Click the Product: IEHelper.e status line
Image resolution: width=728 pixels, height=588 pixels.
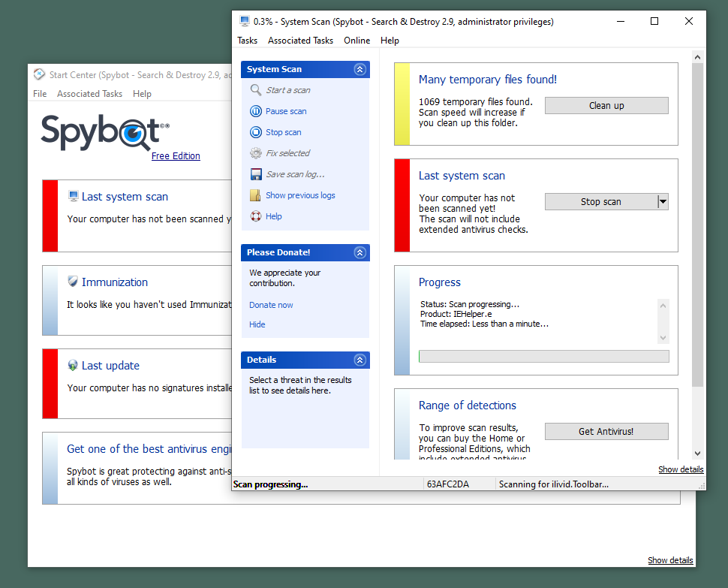coord(456,314)
